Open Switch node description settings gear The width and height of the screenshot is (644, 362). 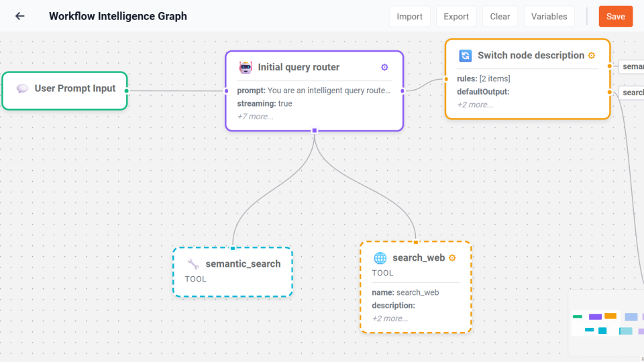coord(592,56)
